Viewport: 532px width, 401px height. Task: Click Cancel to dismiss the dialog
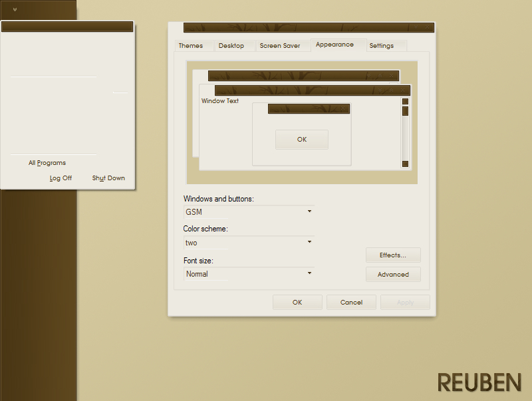351,303
